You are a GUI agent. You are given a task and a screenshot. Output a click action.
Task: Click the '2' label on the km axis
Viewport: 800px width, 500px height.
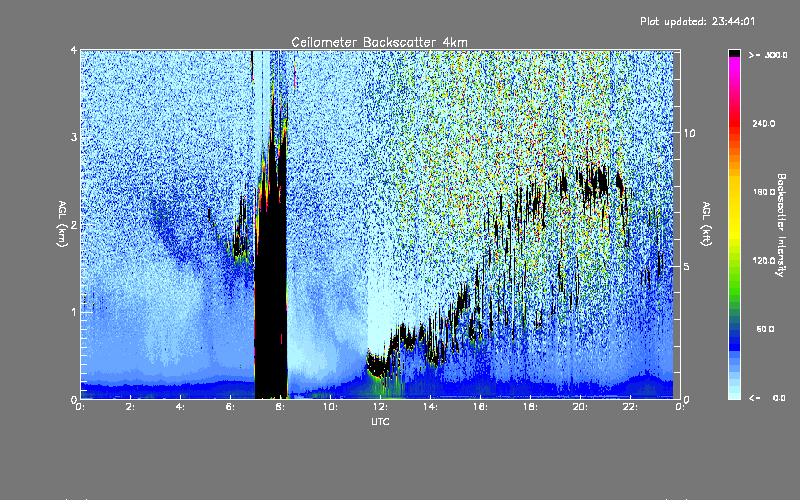tap(74, 224)
